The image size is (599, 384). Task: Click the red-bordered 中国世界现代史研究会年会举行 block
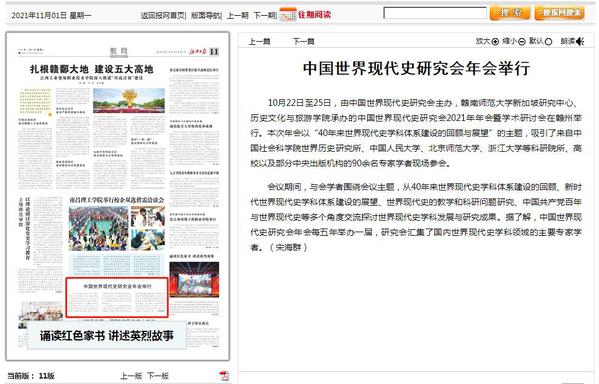tap(117, 298)
